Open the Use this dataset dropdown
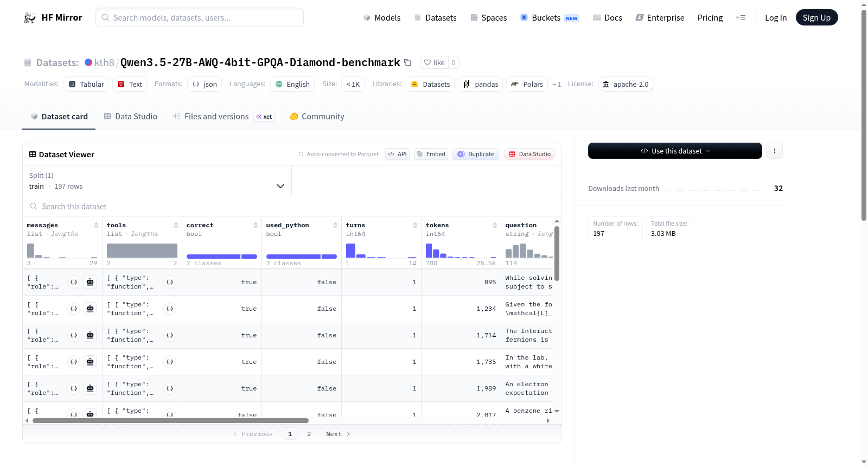The image size is (868, 467). coord(675,151)
